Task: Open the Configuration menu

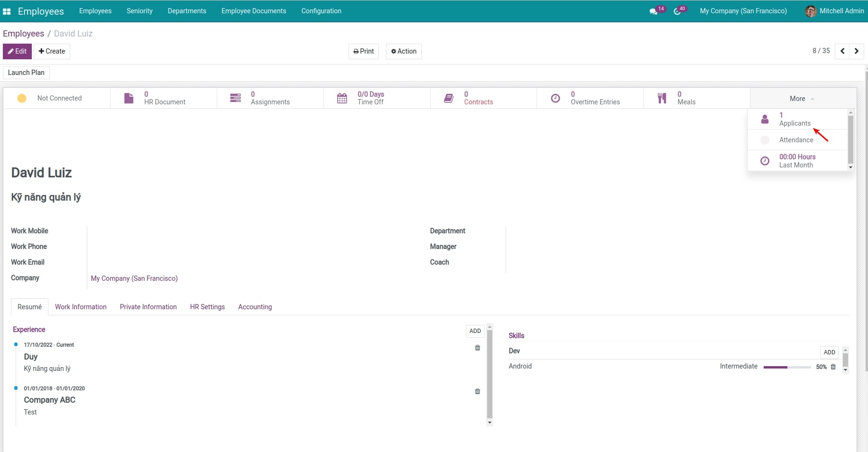Action: coord(321,10)
